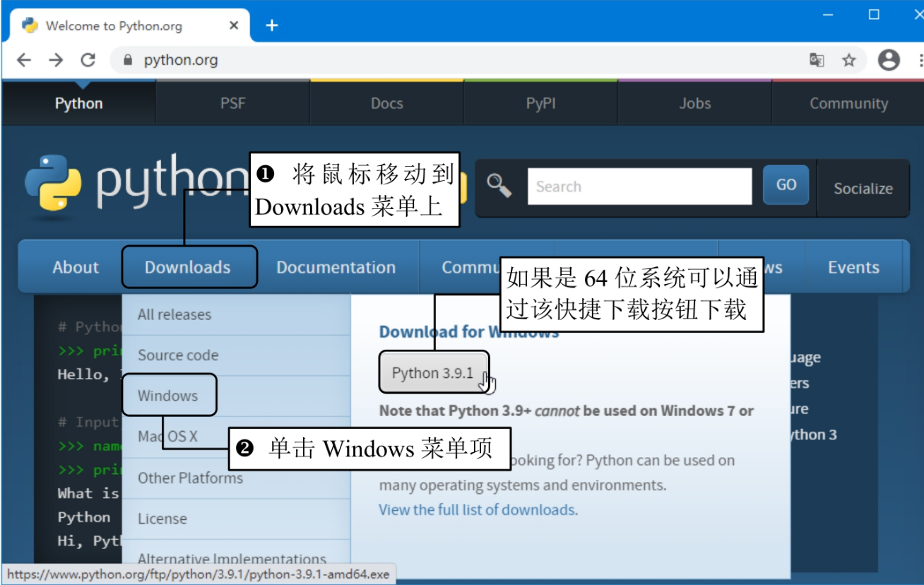Click the browser back arrow

click(x=24, y=60)
